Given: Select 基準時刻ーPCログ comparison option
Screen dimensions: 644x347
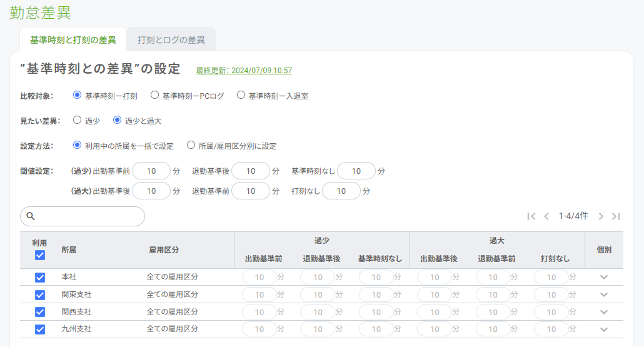Looking at the screenshot, I should click(x=154, y=96).
